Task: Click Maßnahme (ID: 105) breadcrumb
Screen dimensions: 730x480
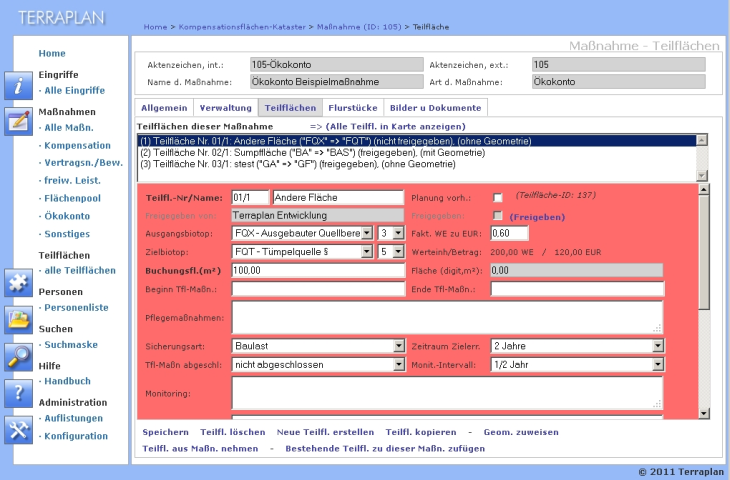Action: pos(359,27)
